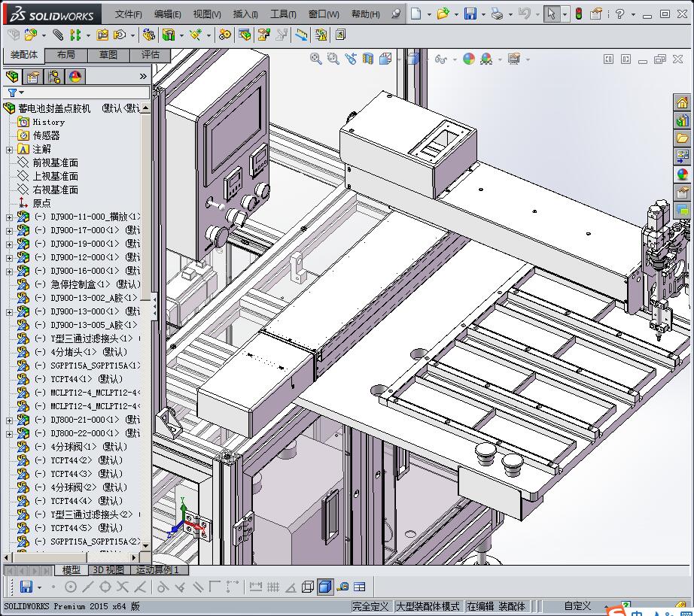
Task: Click the ConfigurationManager panel icon
Action: coord(54,77)
